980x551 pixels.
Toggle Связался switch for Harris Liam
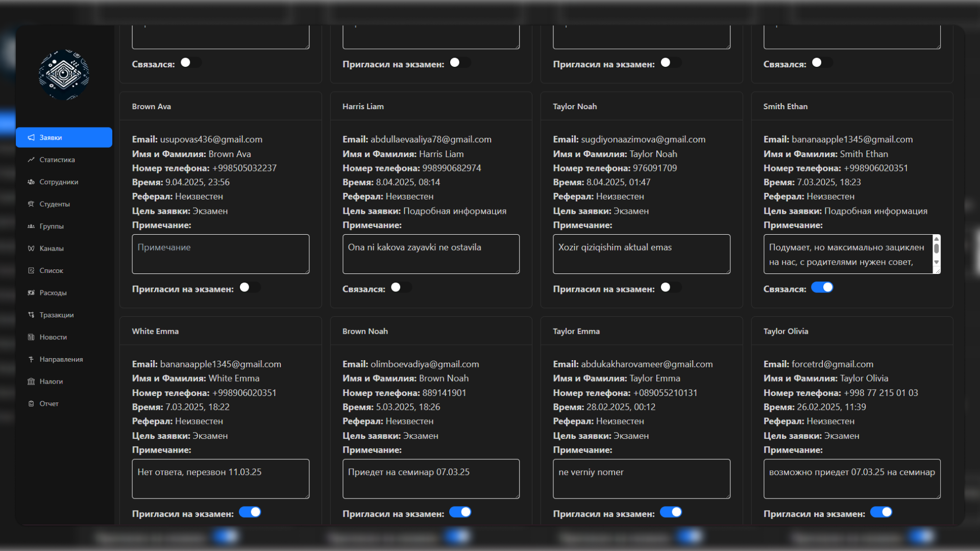[x=401, y=288]
